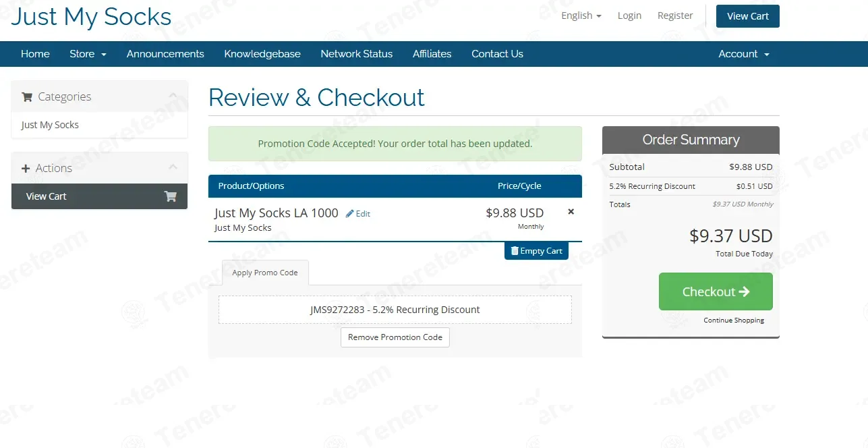The height and width of the screenshot is (448, 868).
Task: Open the English language dropdown
Action: click(581, 16)
